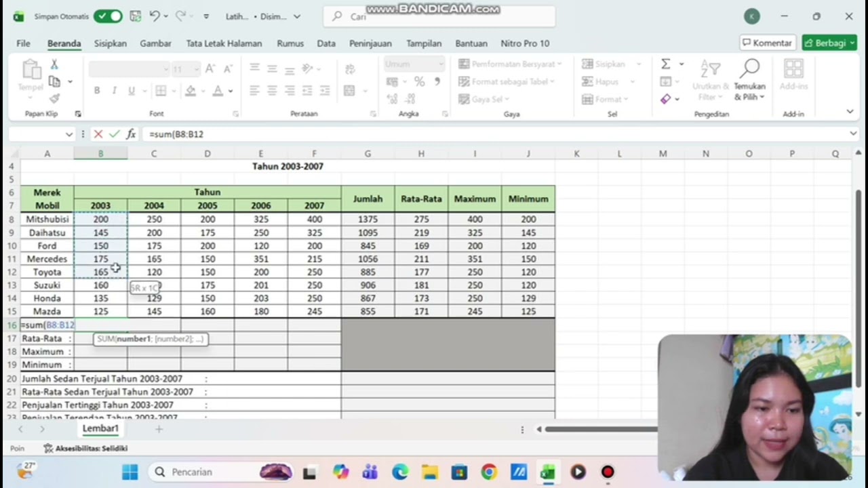The height and width of the screenshot is (488, 868).
Task: Click Format sebagai Tabel button
Action: click(x=506, y=82)
